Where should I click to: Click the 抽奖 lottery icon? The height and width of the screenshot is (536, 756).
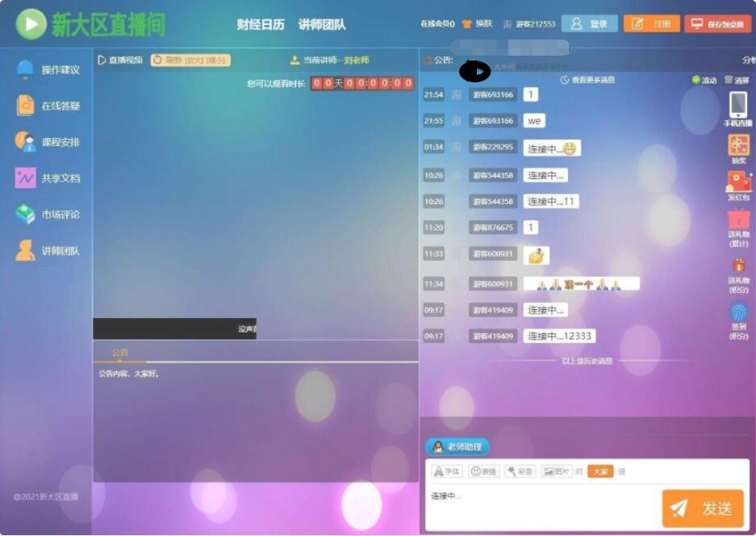(739, 144)
